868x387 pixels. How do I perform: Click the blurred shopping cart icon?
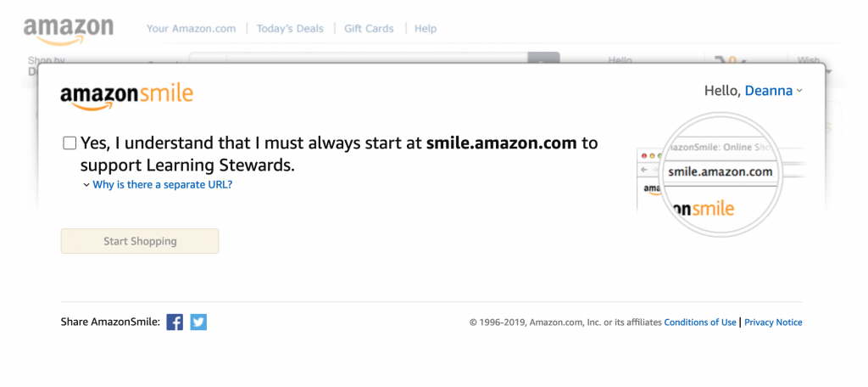click(x=724, y=60)
